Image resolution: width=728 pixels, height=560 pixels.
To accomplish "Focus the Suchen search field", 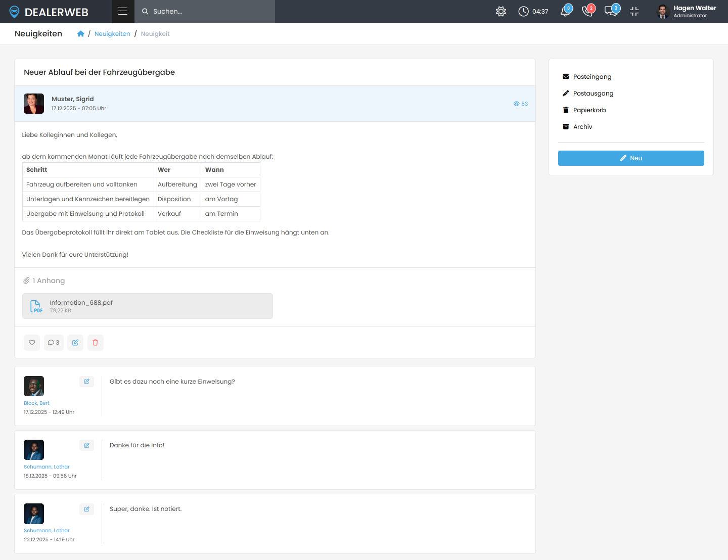I will [x=205, y=12].
